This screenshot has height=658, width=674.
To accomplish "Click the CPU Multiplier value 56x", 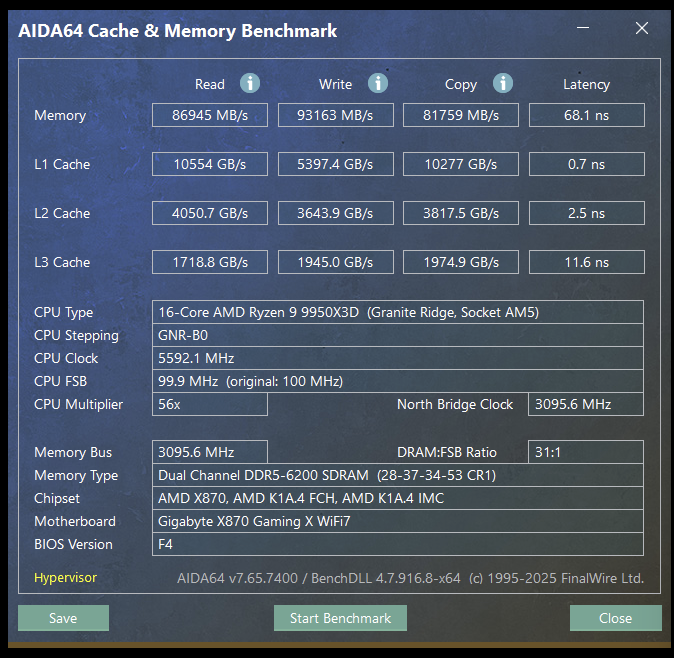I will 210,404.
